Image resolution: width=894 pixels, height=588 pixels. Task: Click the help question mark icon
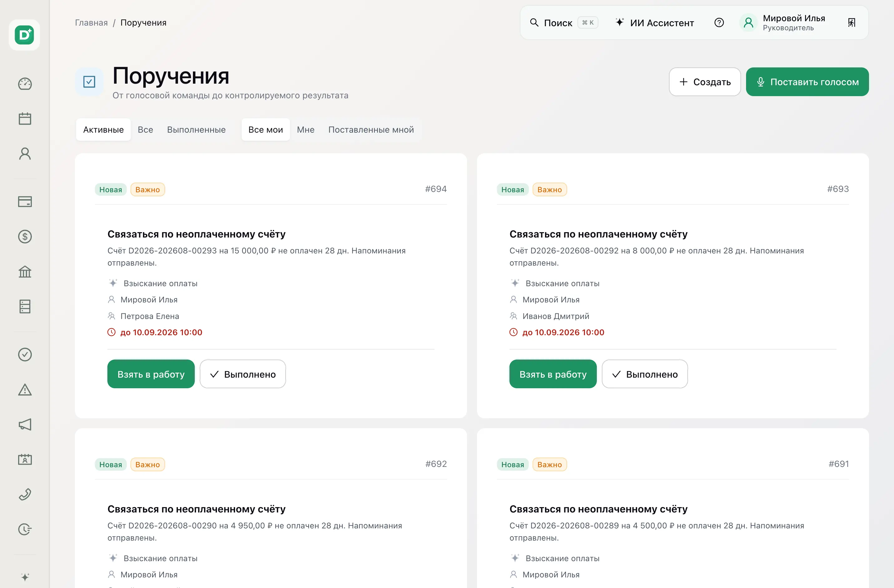point(719,22)
